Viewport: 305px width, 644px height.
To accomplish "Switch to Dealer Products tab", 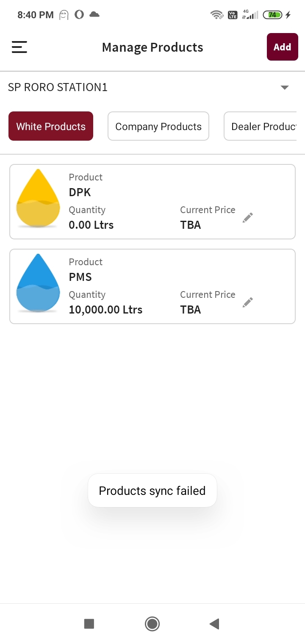I will coord(260,126).
